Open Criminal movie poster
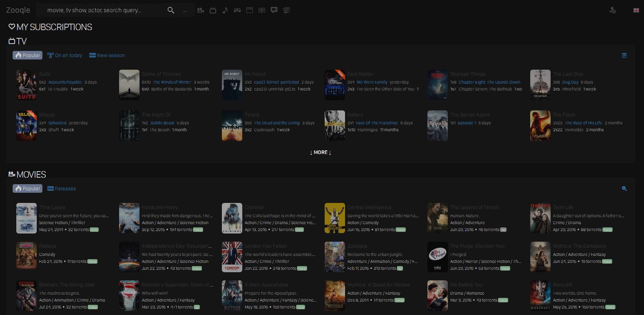Screen dimensions: 644x315 click(232, 218)
